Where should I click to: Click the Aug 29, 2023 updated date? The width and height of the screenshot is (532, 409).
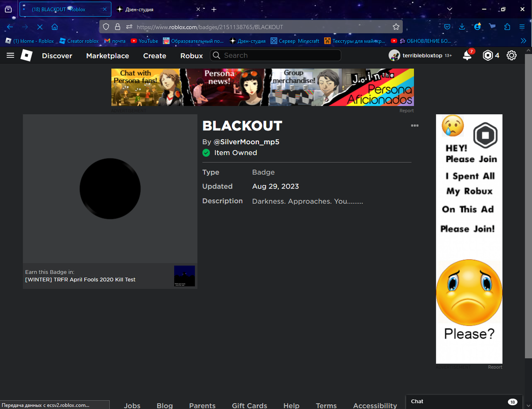pos(275,187)
